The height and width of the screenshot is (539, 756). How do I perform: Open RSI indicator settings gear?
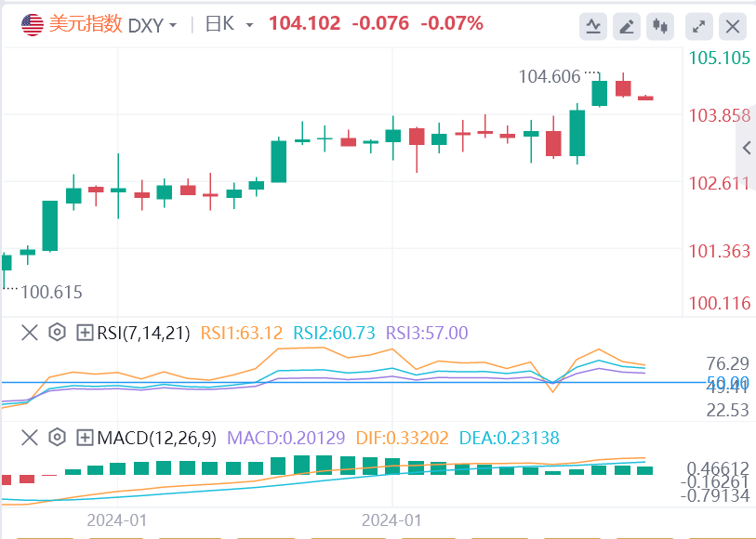coord(57,332)
